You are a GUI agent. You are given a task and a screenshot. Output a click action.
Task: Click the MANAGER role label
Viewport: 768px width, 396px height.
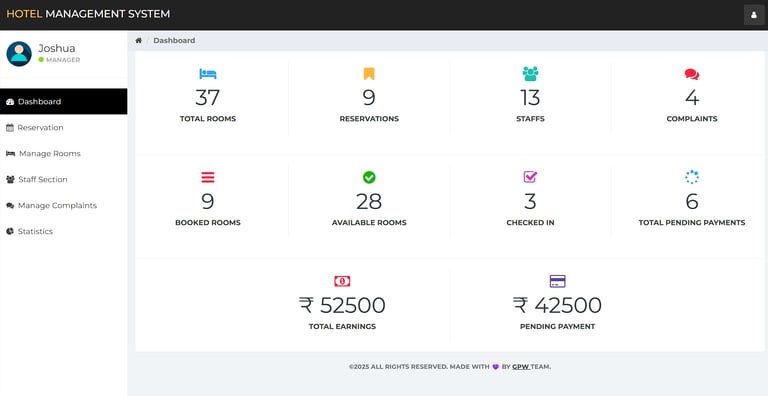point(63,60)
